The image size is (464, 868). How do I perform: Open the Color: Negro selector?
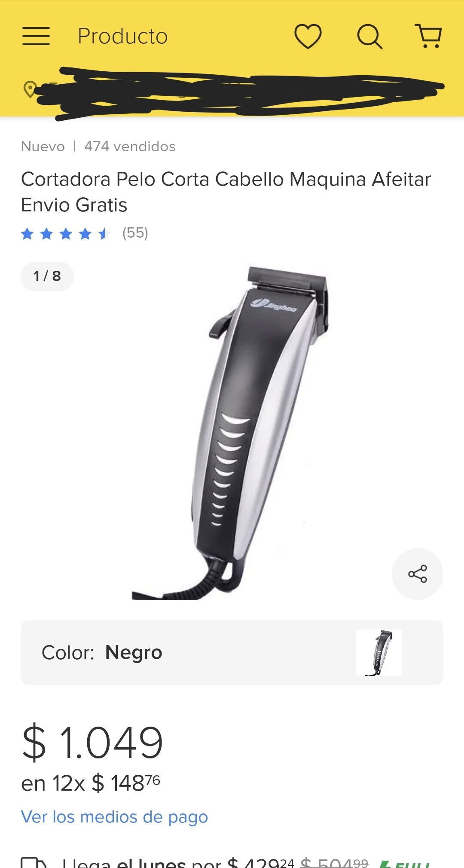[232, 652]
